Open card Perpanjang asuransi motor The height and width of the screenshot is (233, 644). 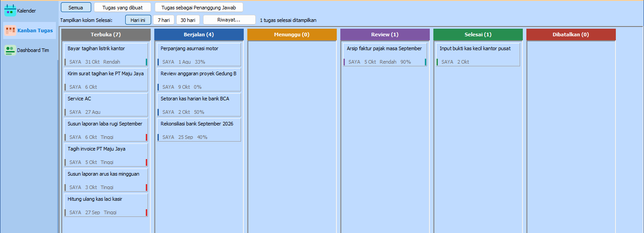click(x=199, y=55)
